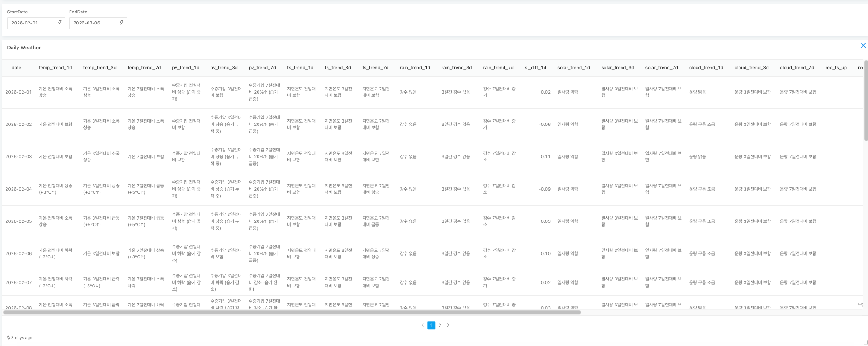868x346 pixels.
Task: Click temp_trend_1d cell "기온 전일대비 상승 (+3°C↑)"
Action: pyautogui.click(x=55, y=189)
